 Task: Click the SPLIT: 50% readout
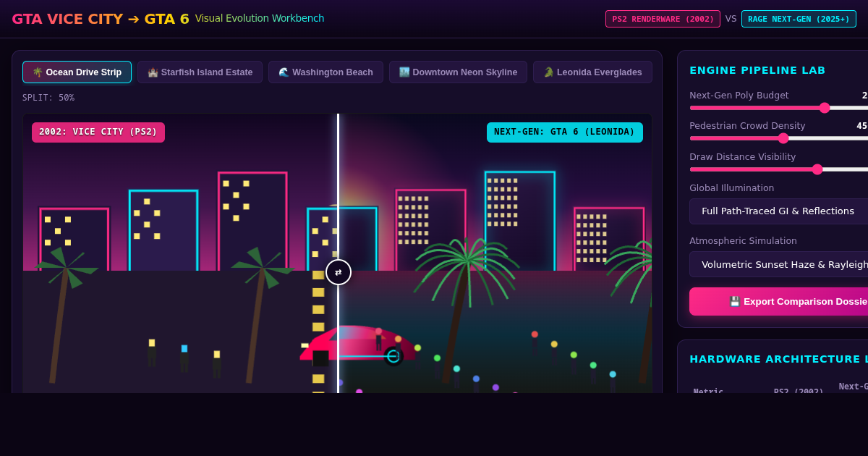pos(48,98)
